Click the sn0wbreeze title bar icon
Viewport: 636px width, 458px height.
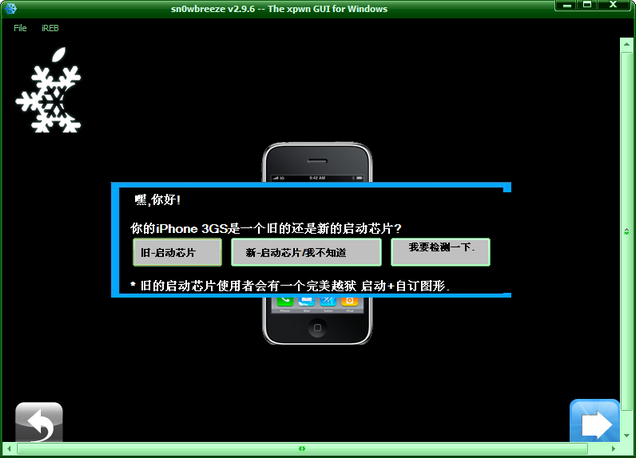11,8
